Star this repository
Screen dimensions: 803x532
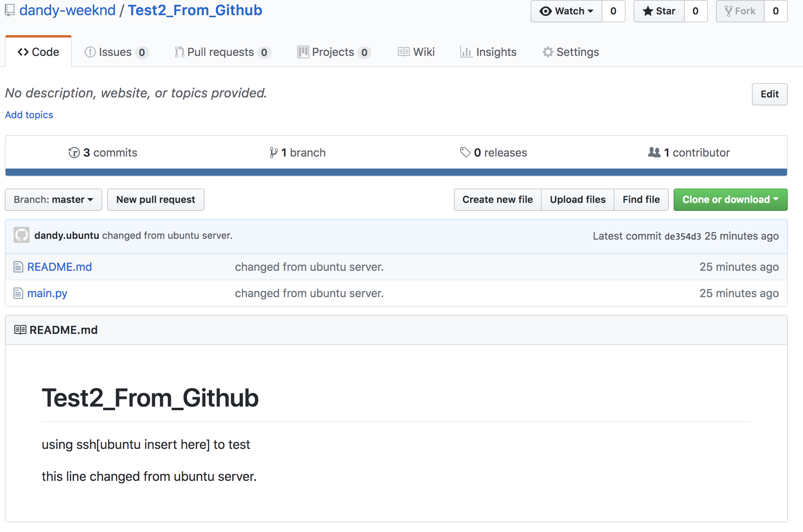tap(659, 11)
